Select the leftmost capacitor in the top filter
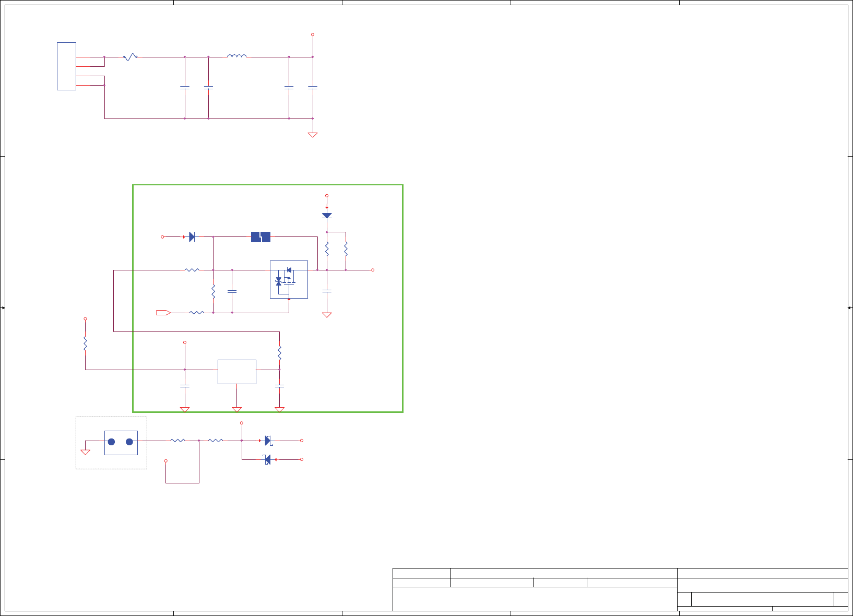This screenshot has width=853, height=616. 185,88
